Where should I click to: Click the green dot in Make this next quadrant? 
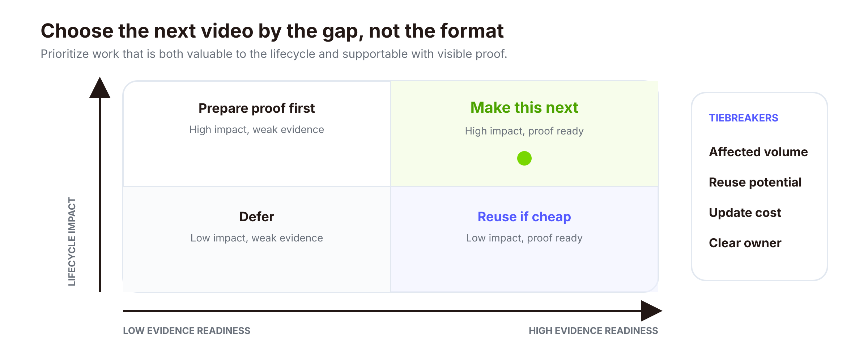(524, 158)
